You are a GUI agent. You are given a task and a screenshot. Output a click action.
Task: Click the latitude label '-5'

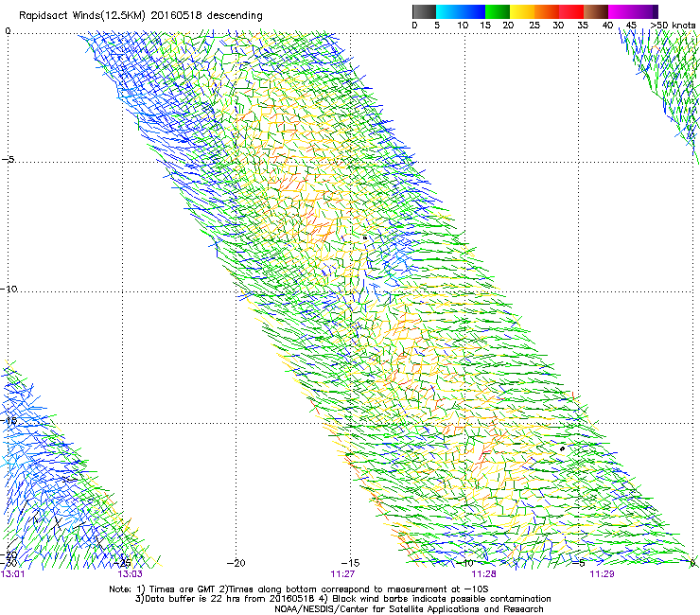8,159
